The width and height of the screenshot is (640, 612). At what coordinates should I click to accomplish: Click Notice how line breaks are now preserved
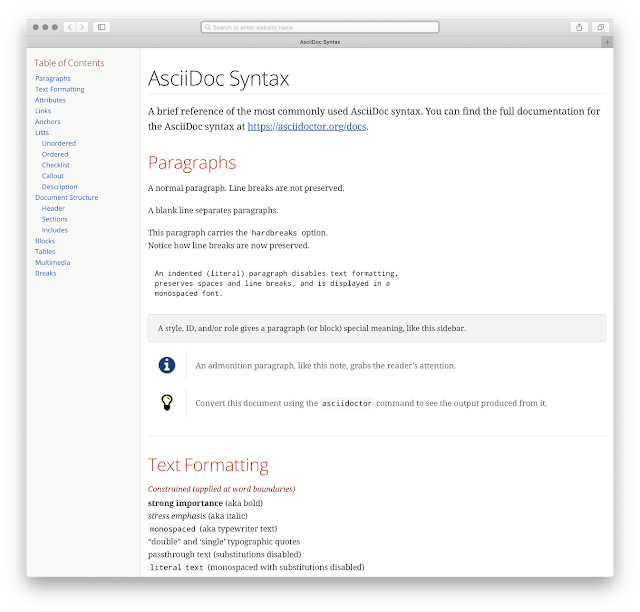[229, 245]
